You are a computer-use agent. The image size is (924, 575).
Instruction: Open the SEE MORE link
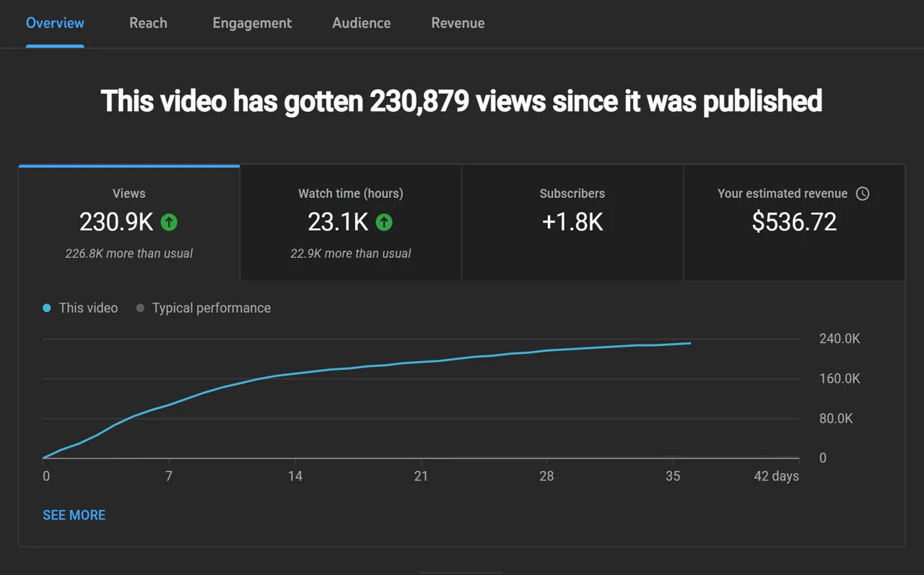tap(74, 515)
